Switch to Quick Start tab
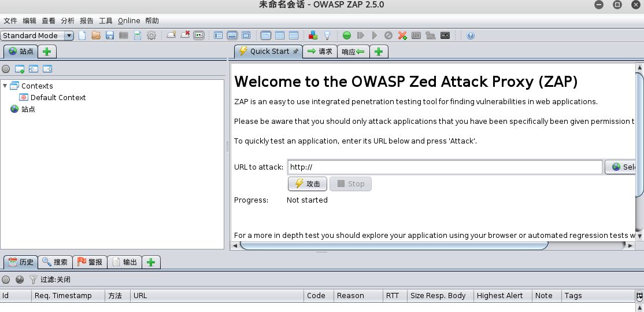Screen dimensions: 644x312 pyautogui.click(x=268, y=52)
